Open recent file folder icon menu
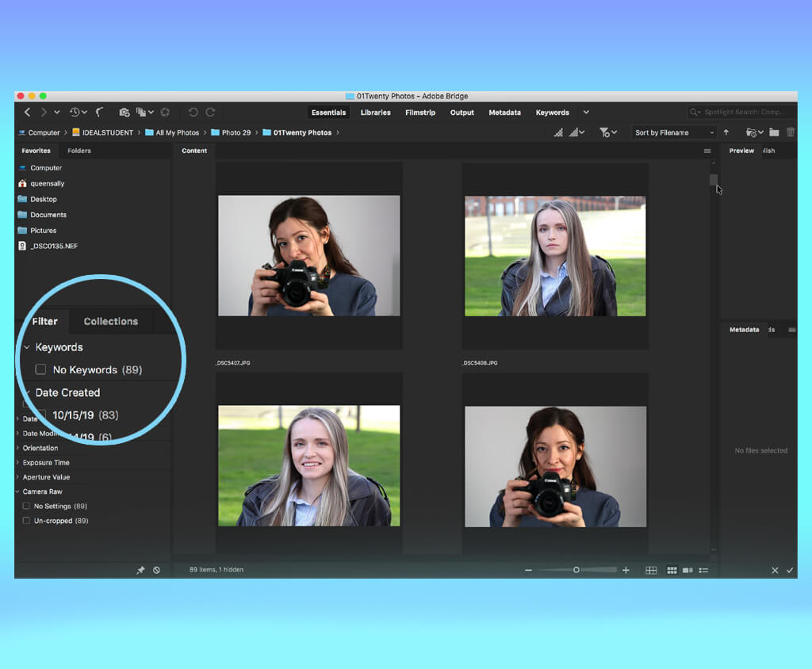The image size is (812, 669). tap(755, 132)
